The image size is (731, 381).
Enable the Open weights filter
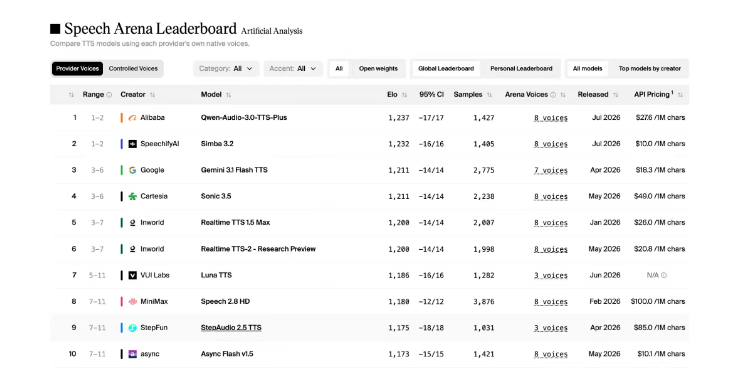(x=378, y=69)
